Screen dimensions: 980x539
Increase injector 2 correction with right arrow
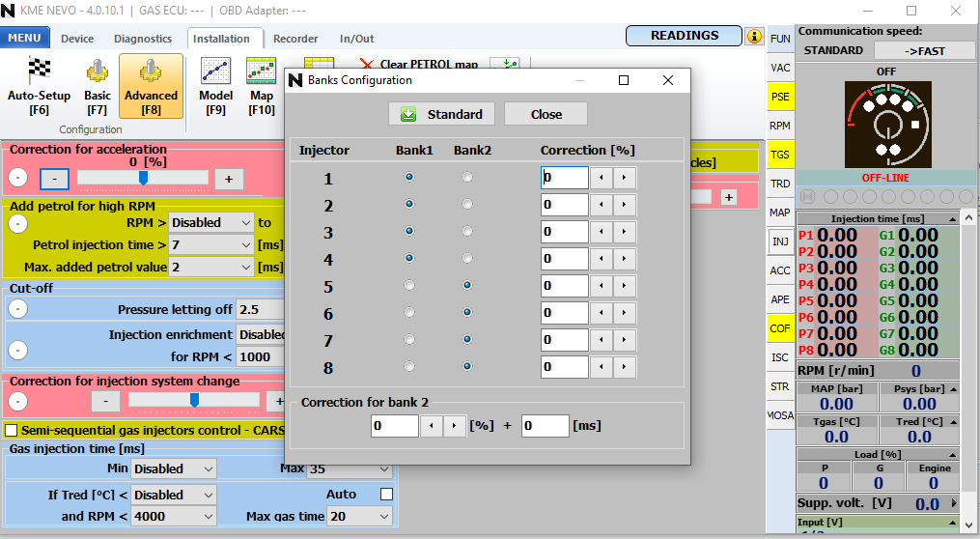coord(624,205)
